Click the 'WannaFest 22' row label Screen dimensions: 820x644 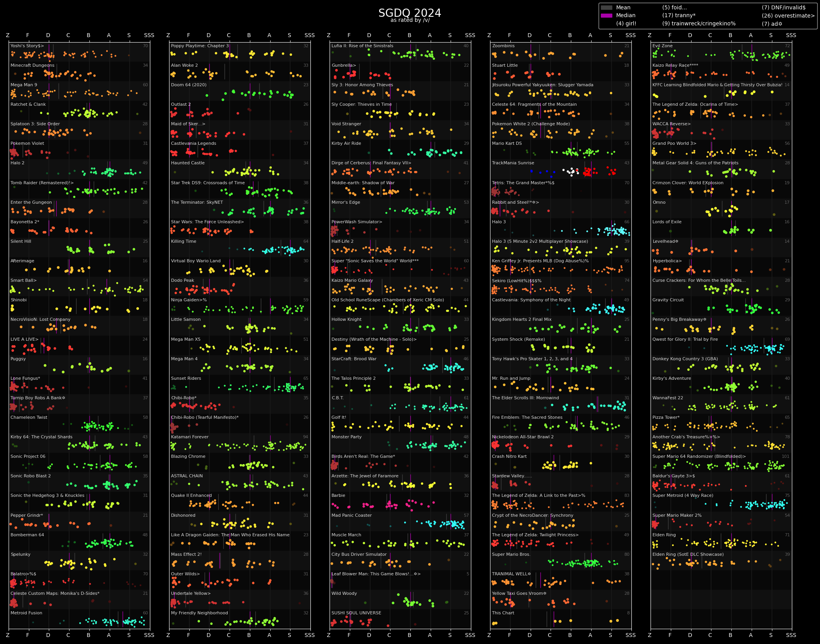(668, 398)
